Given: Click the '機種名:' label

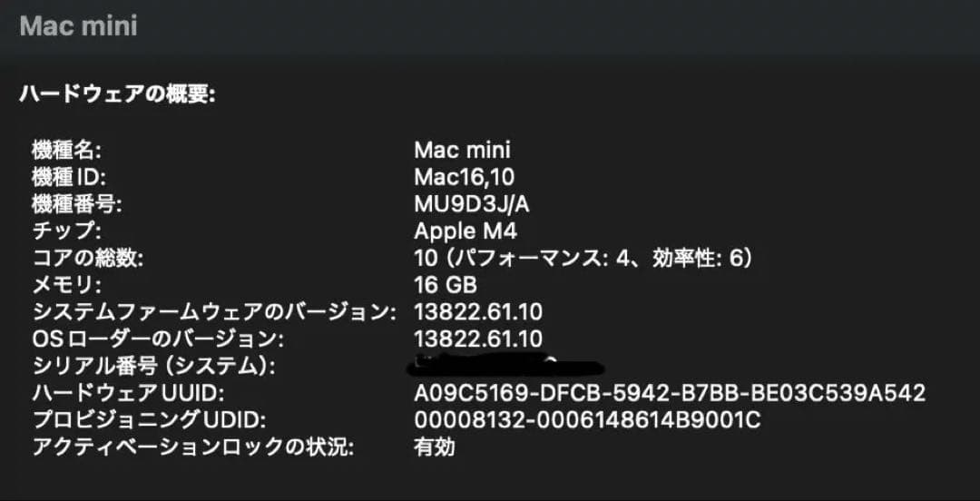Looking at the screenshot, I should (65, 150).
